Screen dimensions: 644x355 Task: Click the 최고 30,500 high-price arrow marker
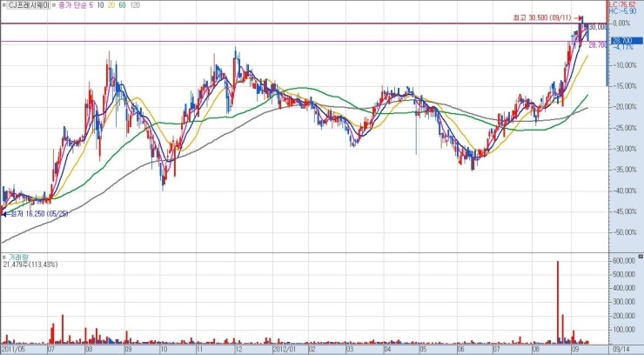click(x=580, y=17)
